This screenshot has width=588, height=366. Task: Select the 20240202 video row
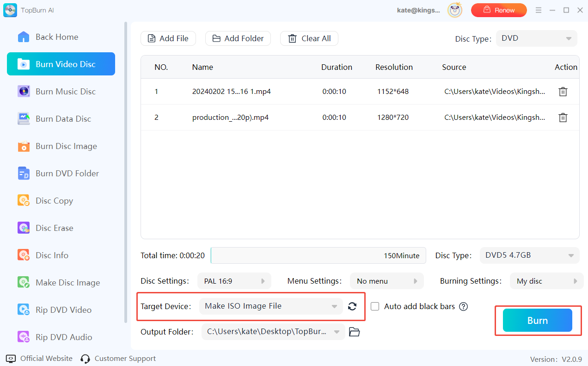pyautogui.click(x=231, y=92)
